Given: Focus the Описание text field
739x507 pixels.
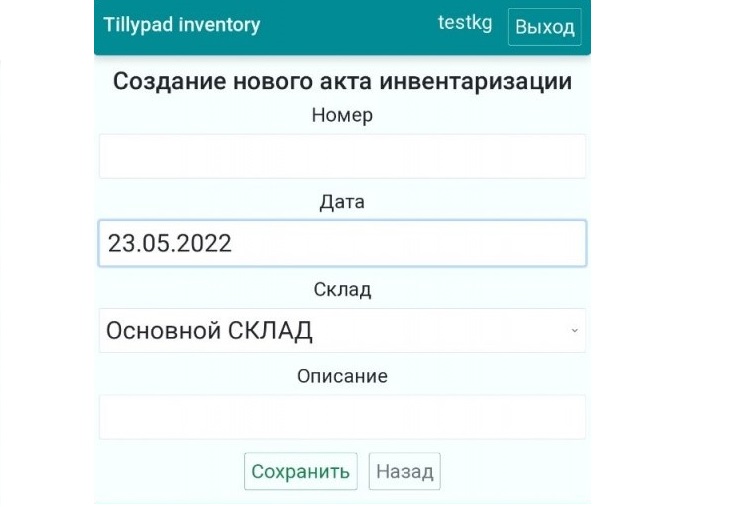Looking at the screenshot, I should pos(342,417).
